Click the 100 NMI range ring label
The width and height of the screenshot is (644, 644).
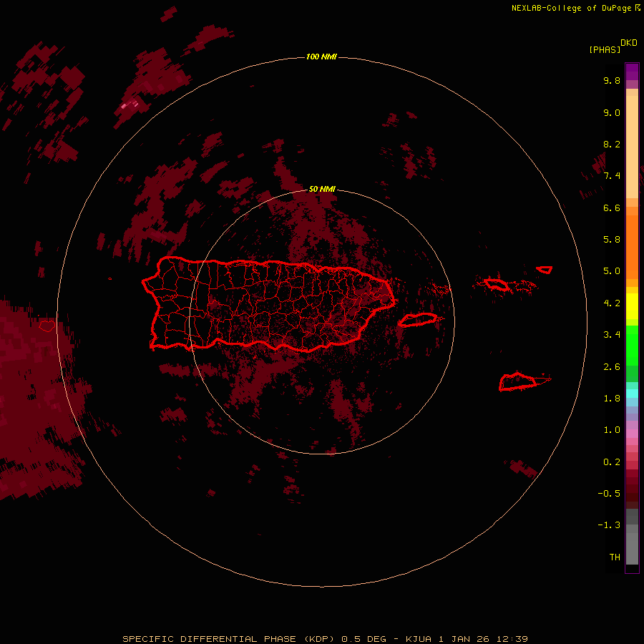(321, 57)
